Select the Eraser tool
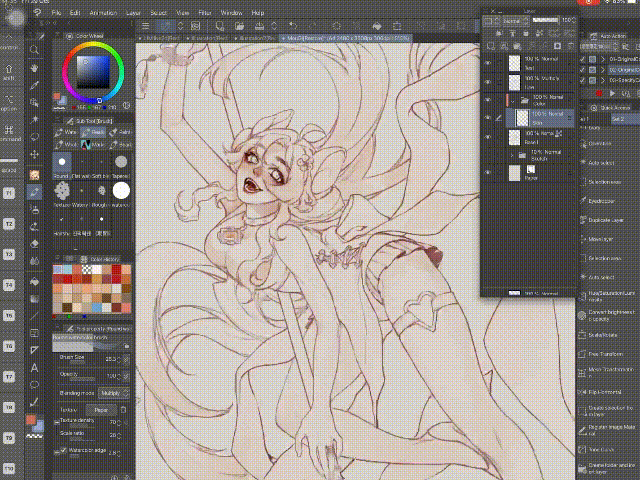 (x=35, y=244)
